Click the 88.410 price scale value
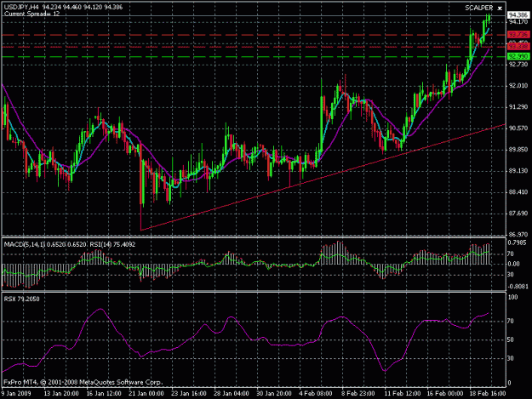Viewport: 532px width, 399px height. pos(518,192)
